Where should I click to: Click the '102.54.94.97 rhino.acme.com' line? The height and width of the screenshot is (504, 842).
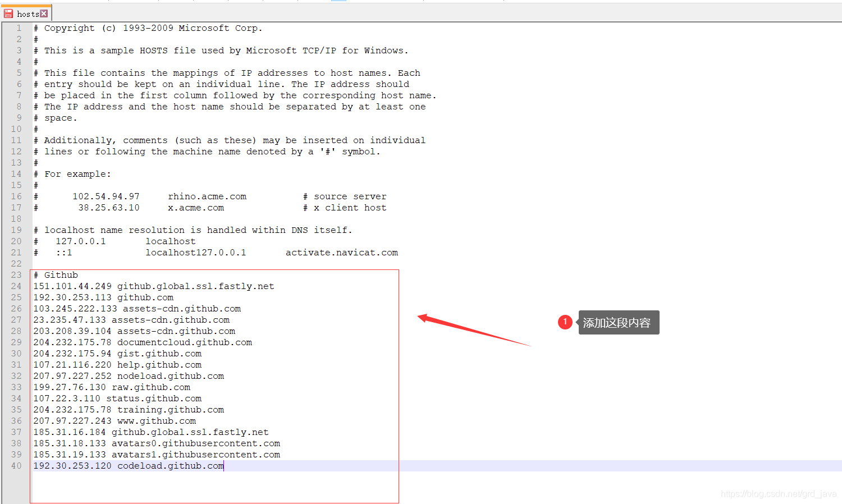click(x=210, y=196)
